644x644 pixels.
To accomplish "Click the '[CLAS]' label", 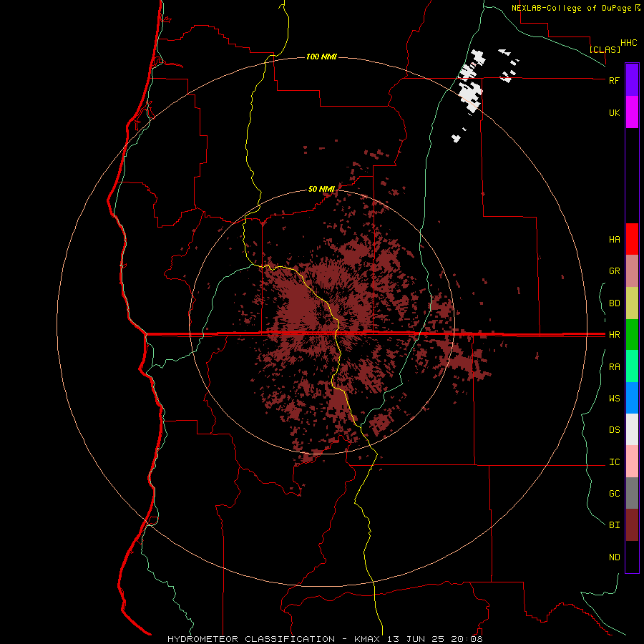I will (605, 49).
